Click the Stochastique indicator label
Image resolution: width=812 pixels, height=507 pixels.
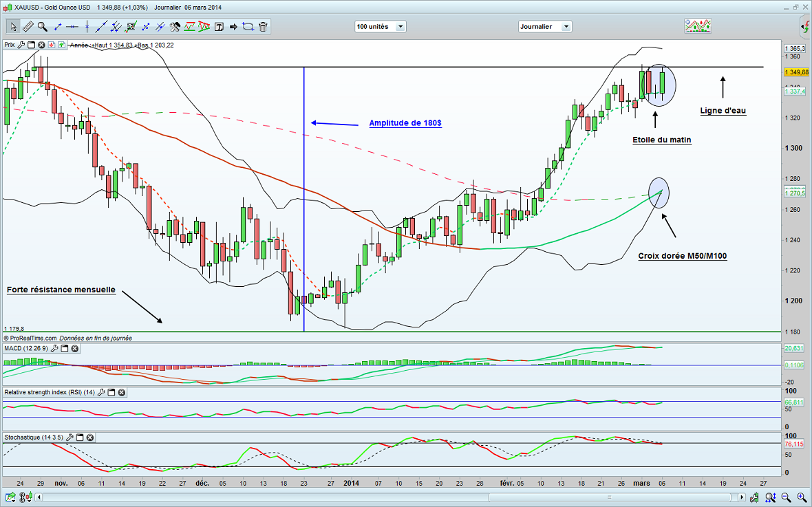tap(24, 438)
